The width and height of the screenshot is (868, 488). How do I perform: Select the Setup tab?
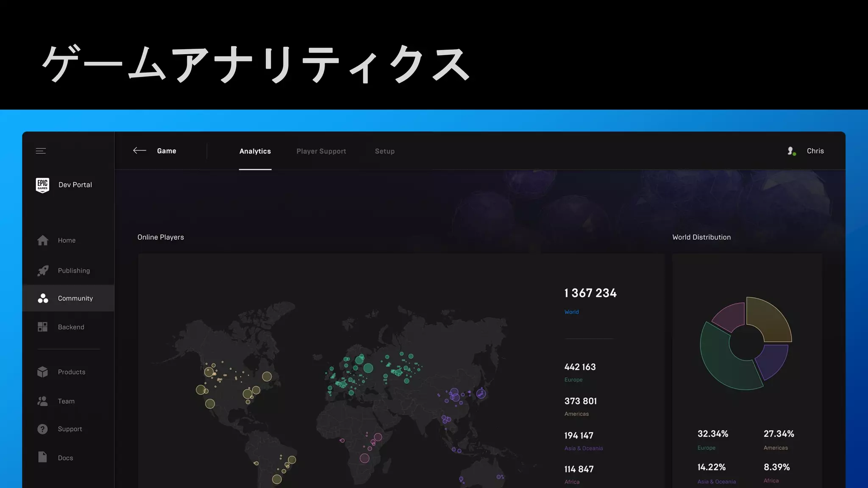[384, 151]
